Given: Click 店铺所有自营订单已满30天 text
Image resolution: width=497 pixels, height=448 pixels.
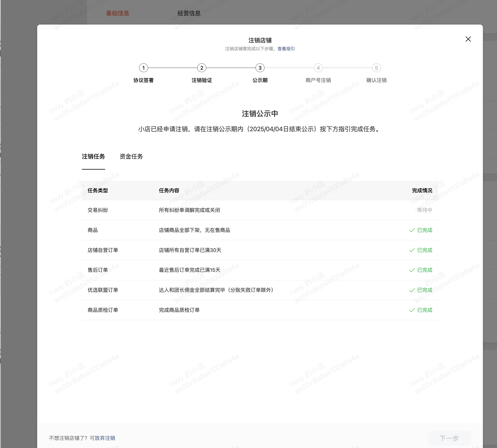Looking at the screenshot, I should pos(190,250).
